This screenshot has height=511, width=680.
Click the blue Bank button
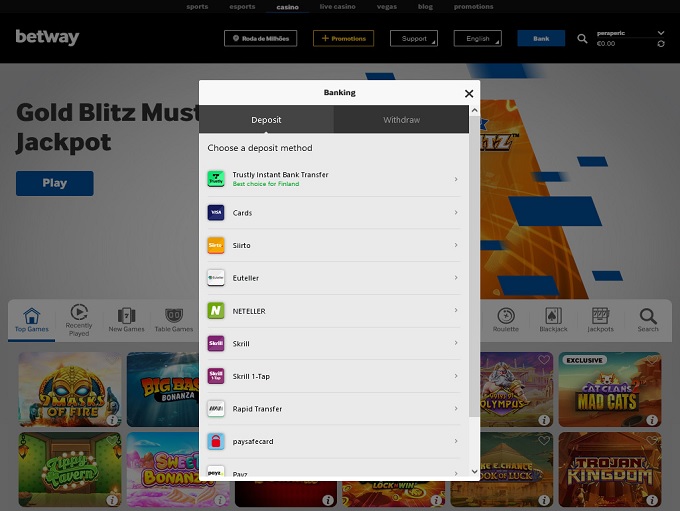541,39
